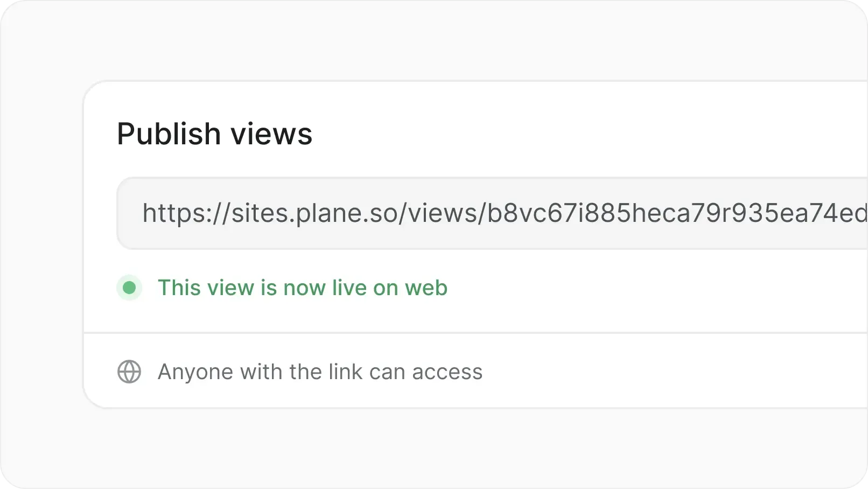
Task: Select the globe symbol beside access text
Action: point(129,372)
